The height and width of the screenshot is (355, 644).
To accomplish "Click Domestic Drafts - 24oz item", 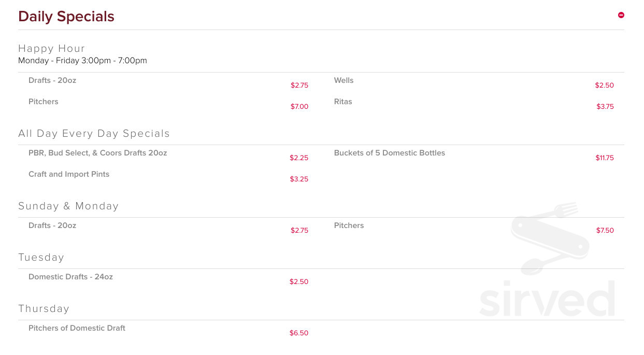I will 70,277.
